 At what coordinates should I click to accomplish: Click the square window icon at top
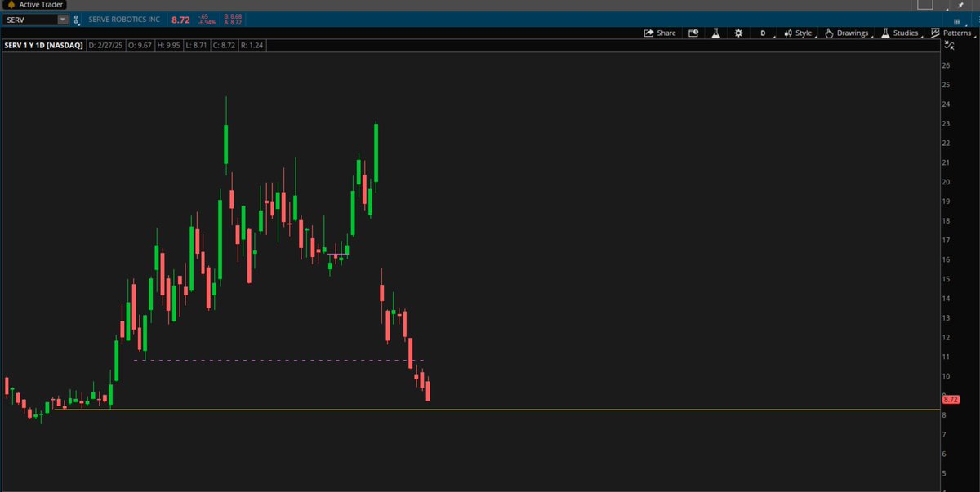pos(924,4)
